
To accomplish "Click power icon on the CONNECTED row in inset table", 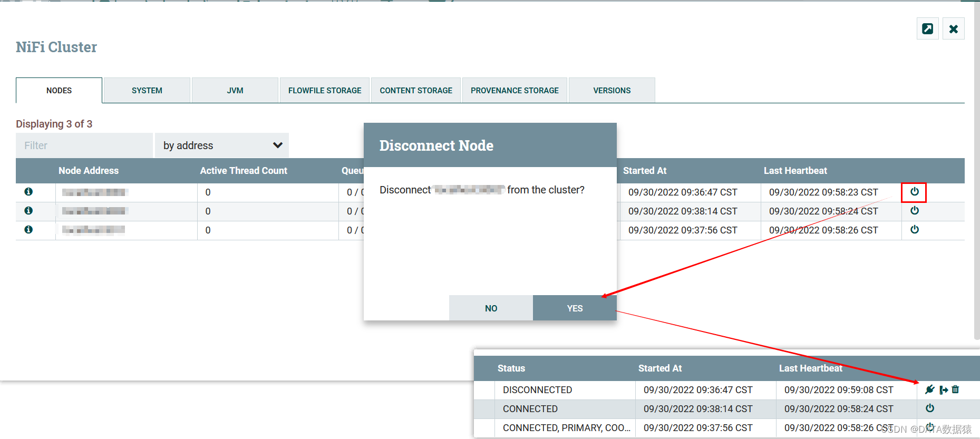I will (930, 408).
